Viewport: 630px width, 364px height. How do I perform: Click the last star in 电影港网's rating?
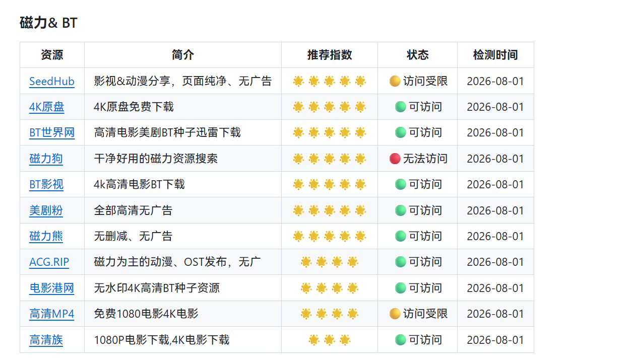pyautogui.click(x=353, y=288)
